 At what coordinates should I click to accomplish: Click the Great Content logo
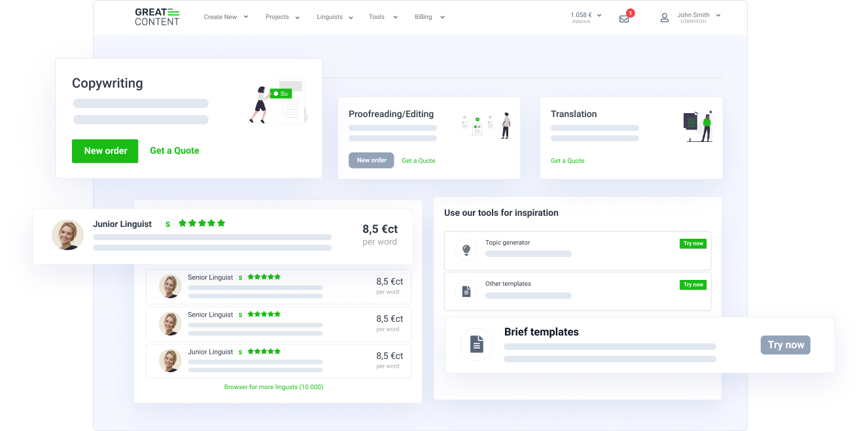click(x=157, y=17)
